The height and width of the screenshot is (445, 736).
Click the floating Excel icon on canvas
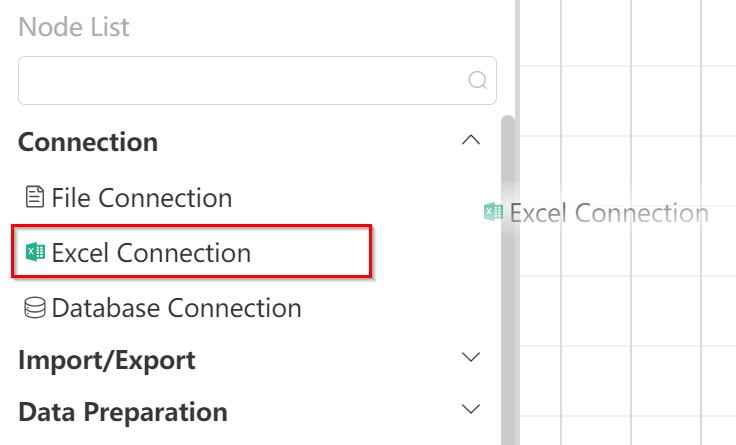coord(493,212)
